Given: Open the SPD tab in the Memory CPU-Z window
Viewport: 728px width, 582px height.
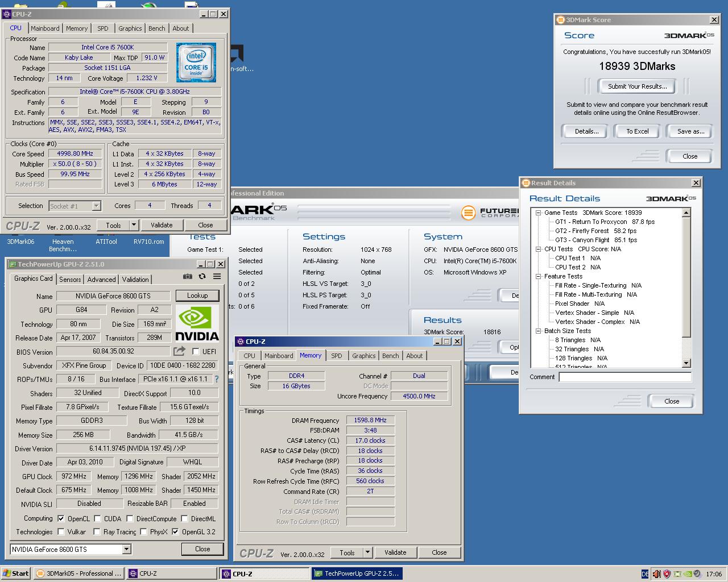Looking at the screenshot, I should tap(336, 356).
